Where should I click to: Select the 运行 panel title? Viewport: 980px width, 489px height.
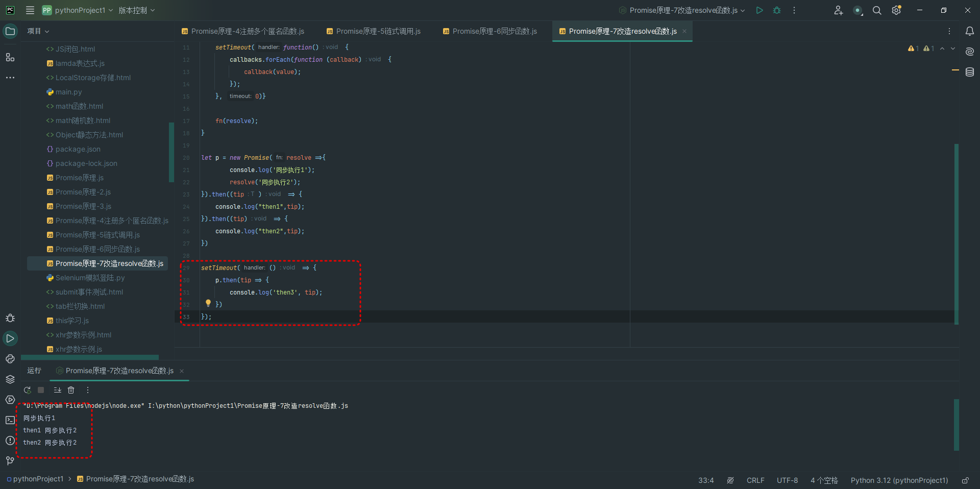pos(34,371)
